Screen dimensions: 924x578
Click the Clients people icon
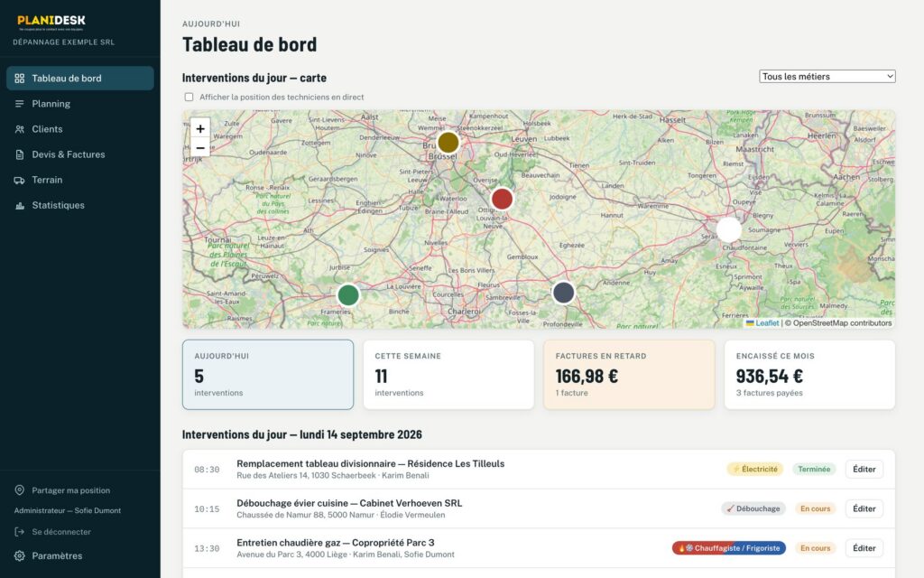point(20,129)
